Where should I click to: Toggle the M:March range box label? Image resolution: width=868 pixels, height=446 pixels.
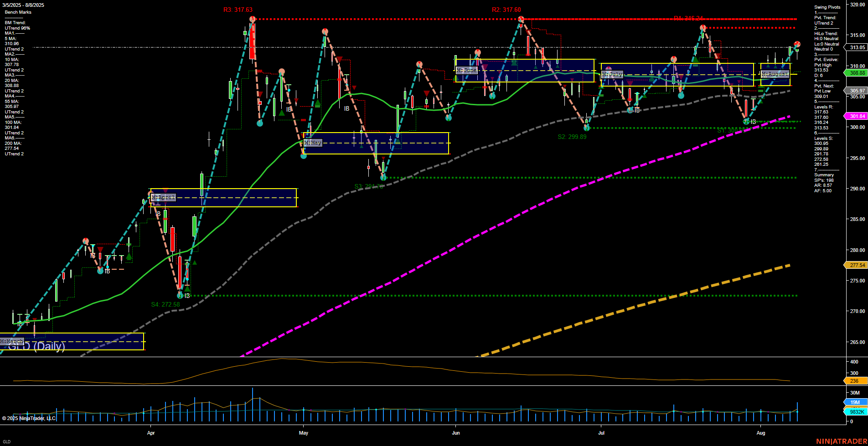(12, 341)
